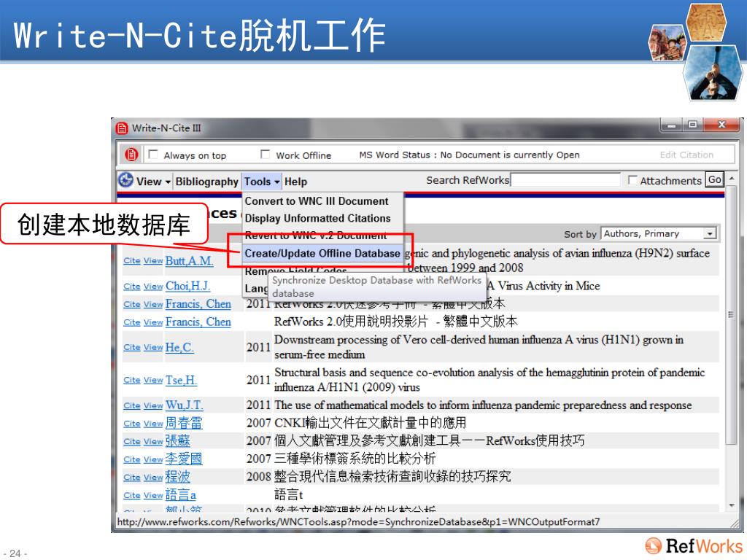Cite the Butt,A.M. reference
The width and height of the screenshot is (747, 560).
point(132,260)
